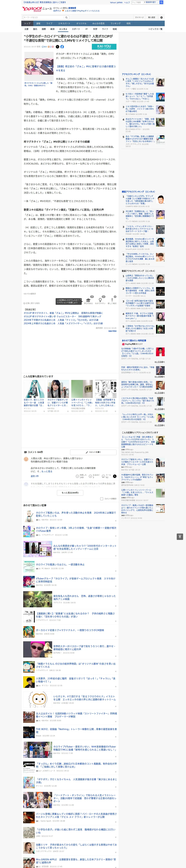Select the 科学 category
The height and width of the screenshot is (868, 186).
pyautogui.click(x=95, y=29)
